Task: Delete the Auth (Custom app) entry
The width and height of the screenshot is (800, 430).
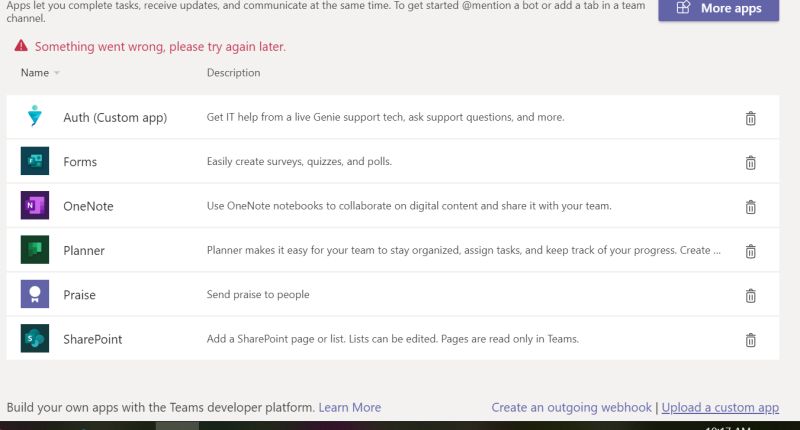Action: (x=751, y=118)
